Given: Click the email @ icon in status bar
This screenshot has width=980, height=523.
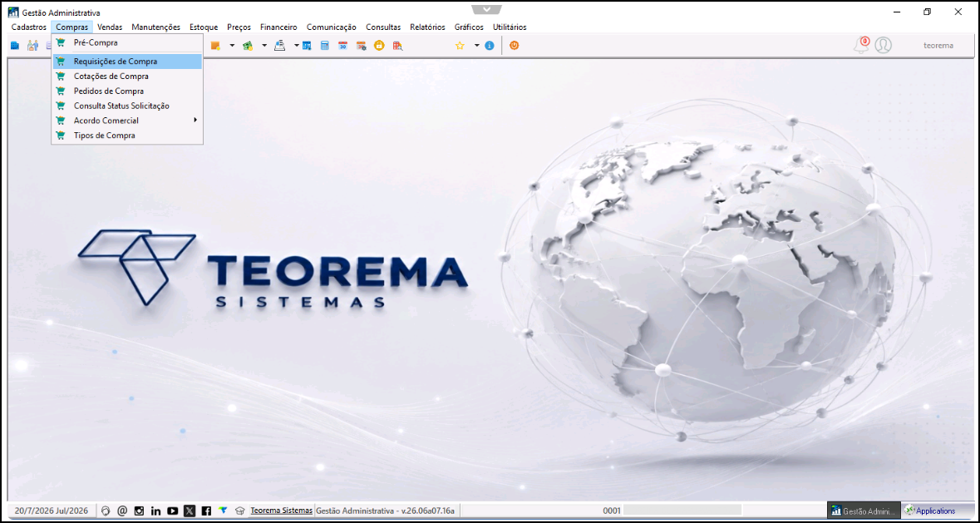Looking at the screenshot, I should (x=122, y=511).
